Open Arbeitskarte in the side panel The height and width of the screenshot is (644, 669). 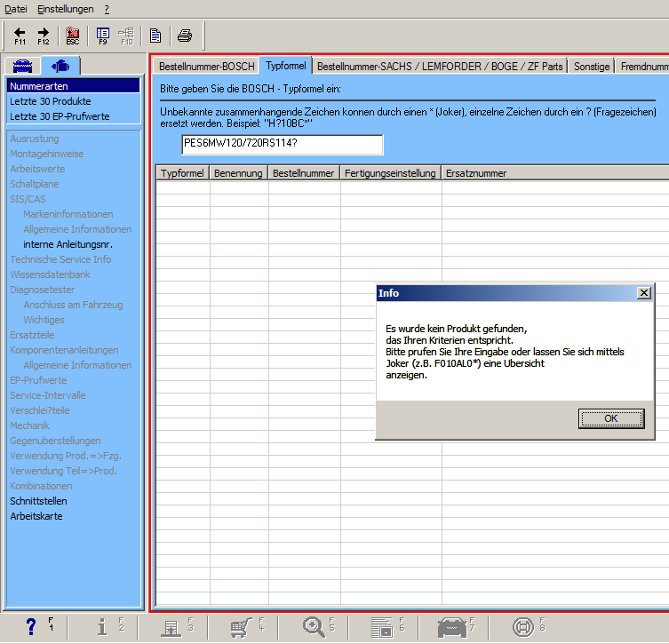36,516
